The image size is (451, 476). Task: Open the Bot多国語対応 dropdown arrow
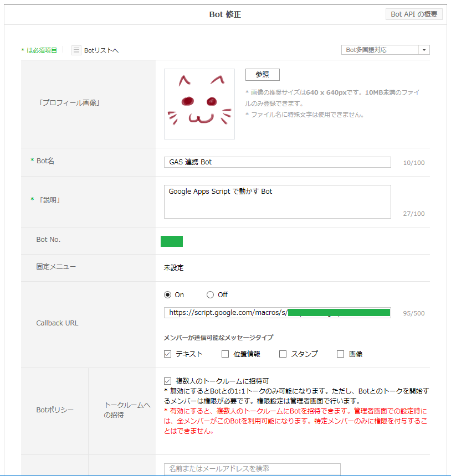pos(424,50)
